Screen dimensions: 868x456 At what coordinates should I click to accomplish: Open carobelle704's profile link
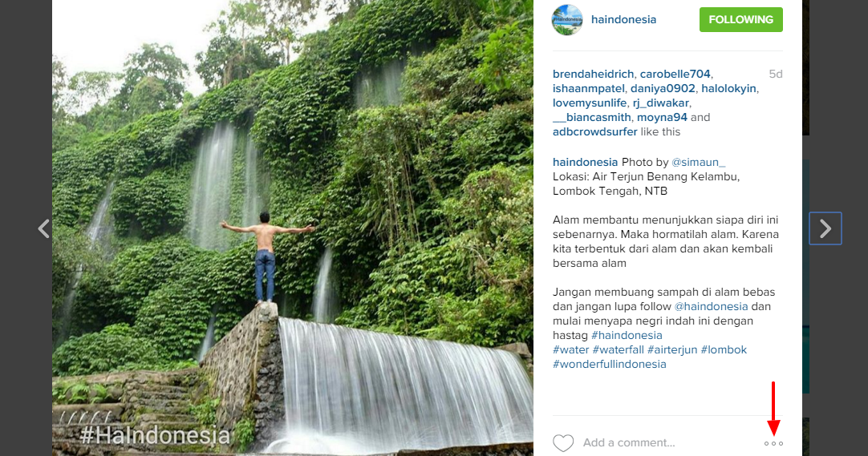675,74
